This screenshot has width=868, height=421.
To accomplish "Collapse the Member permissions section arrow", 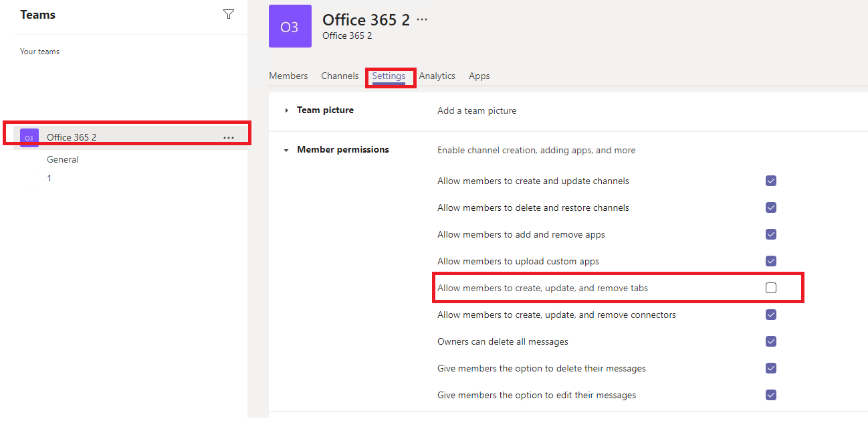I will [287, 150].
